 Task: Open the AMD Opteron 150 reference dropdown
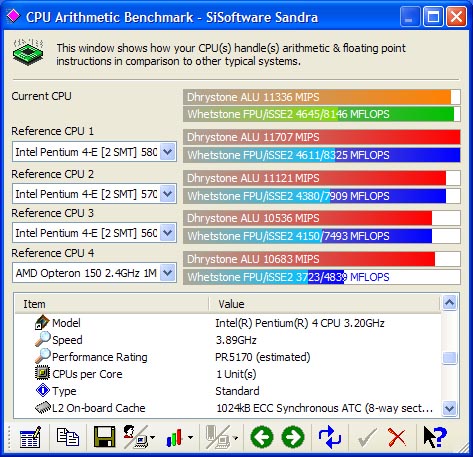[x=168, y=273]
